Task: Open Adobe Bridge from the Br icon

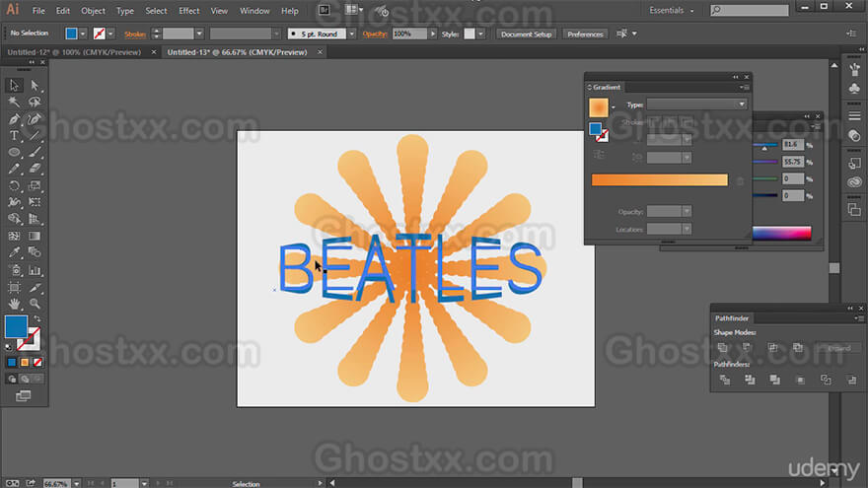Action: coord(325,10)
